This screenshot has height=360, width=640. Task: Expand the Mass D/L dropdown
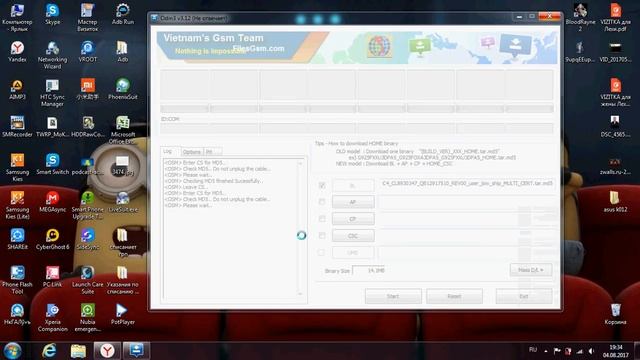coord(531,270)
